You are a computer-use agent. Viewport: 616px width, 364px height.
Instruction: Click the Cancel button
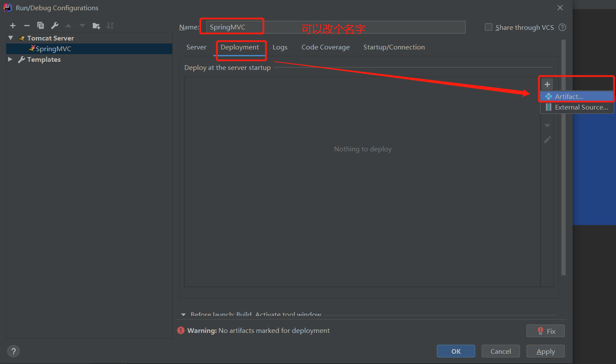tap(500, 351)
